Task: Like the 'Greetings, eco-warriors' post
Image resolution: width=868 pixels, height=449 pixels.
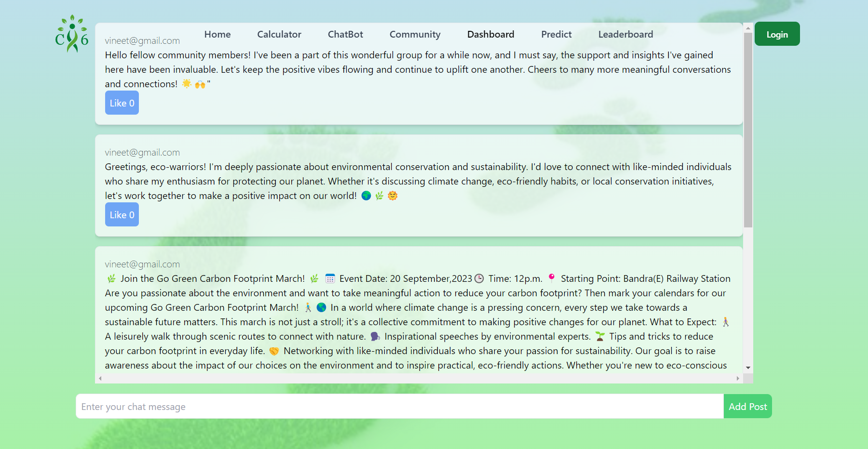Action: [122, 214]
